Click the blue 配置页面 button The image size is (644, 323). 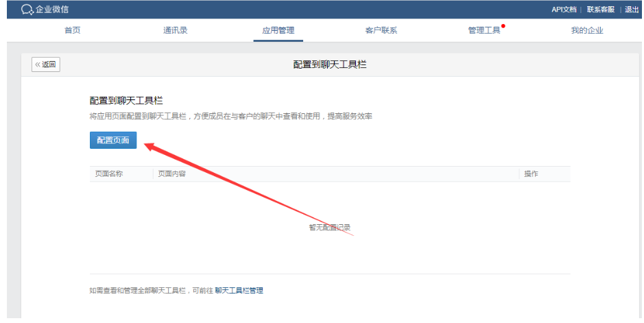[x=113, y=140]
